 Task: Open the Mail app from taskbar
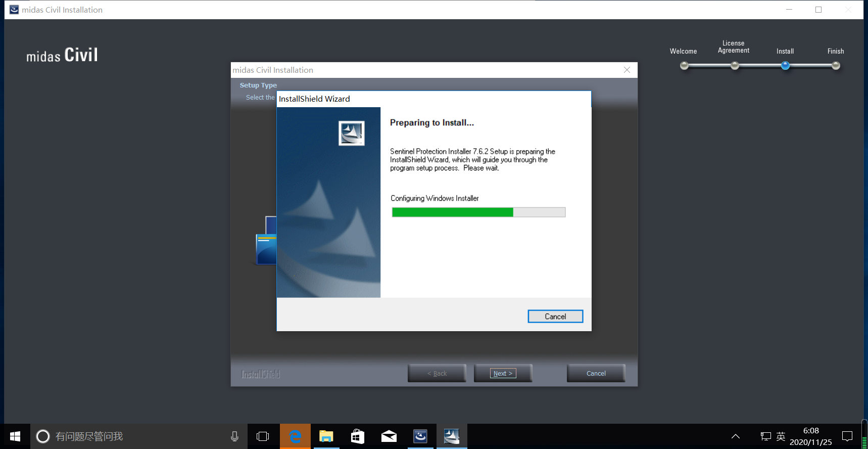pos(389,436)
